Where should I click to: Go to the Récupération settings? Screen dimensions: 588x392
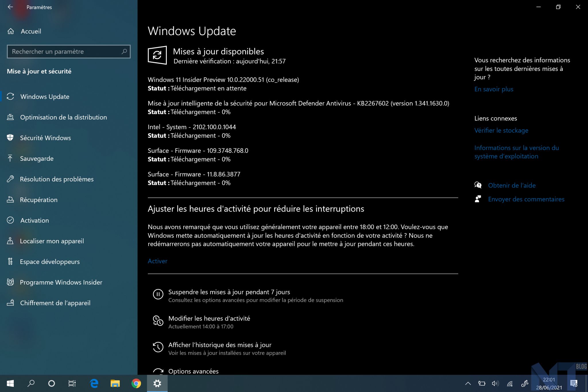(38, 200)
